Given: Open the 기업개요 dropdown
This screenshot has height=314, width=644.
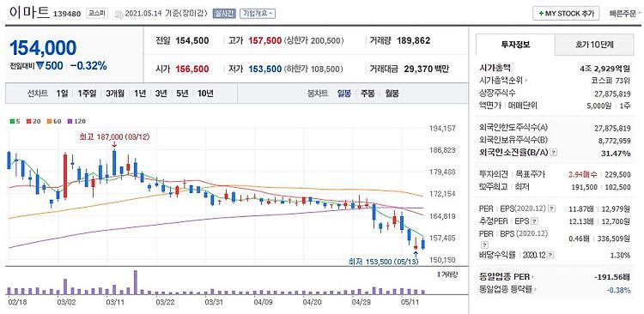Looking at the screenshot, I should (257, 13).
